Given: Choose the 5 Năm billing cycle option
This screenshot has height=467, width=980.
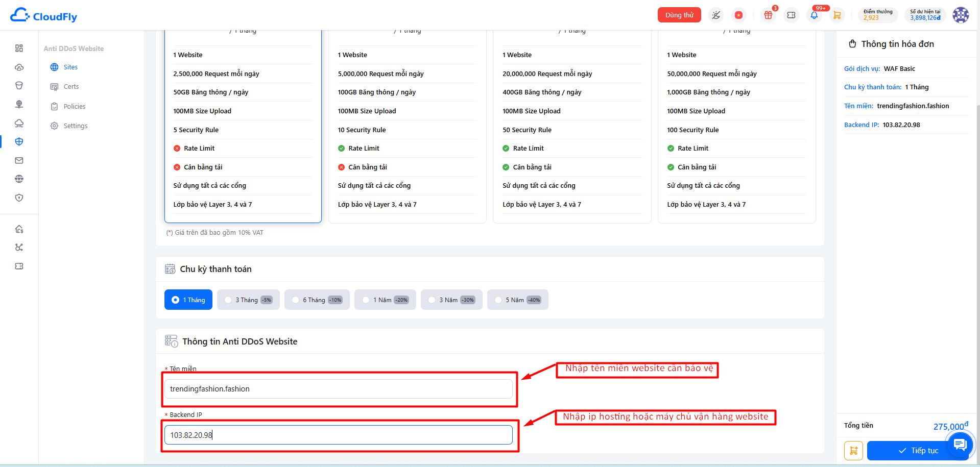Looking at the screenshot, I should (518, 300).
